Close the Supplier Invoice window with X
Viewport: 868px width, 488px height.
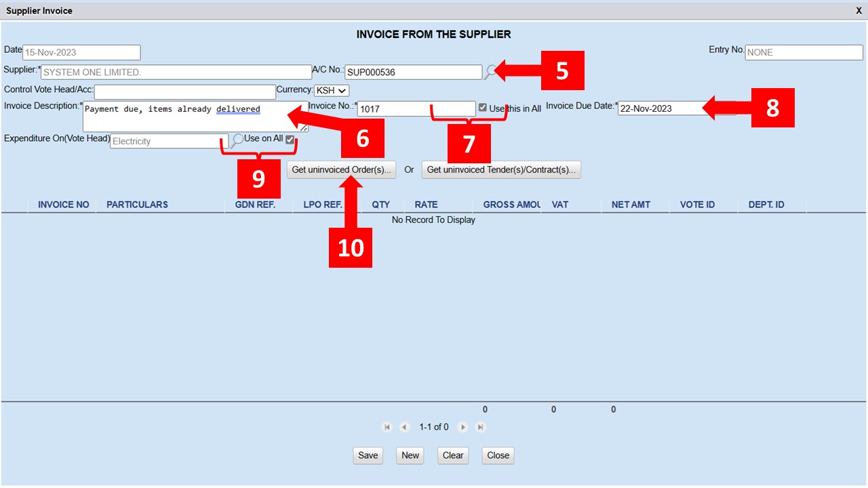[859, 11]
